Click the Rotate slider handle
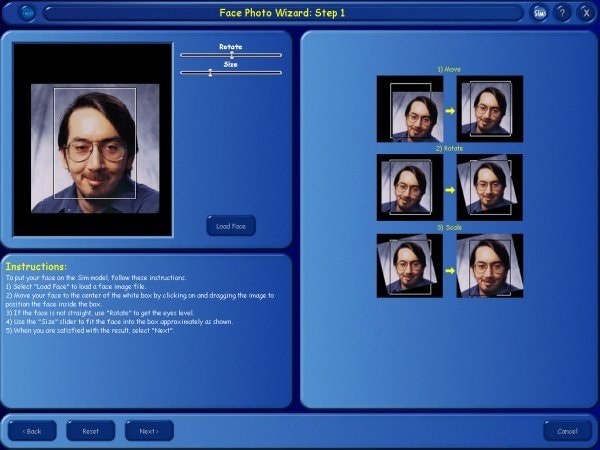 pos(232,55)
